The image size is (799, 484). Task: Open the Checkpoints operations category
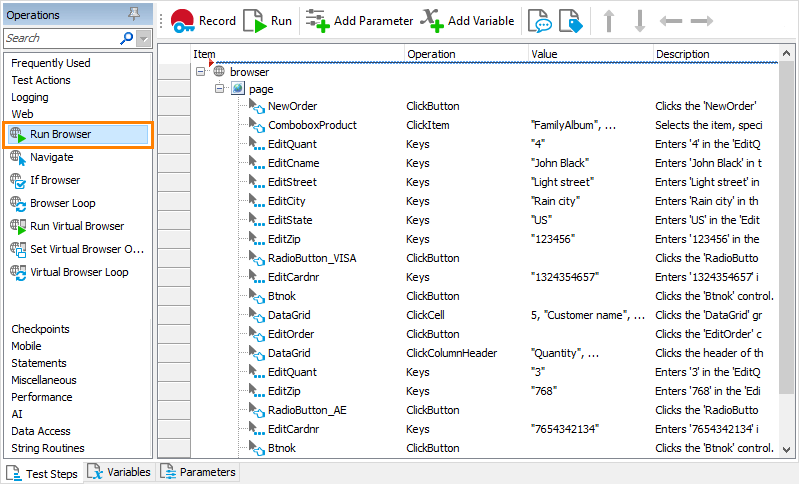tap(40, 329)
